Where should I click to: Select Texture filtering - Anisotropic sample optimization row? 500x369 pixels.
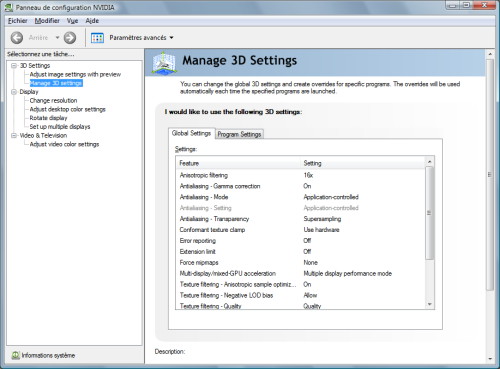point(301,285)
